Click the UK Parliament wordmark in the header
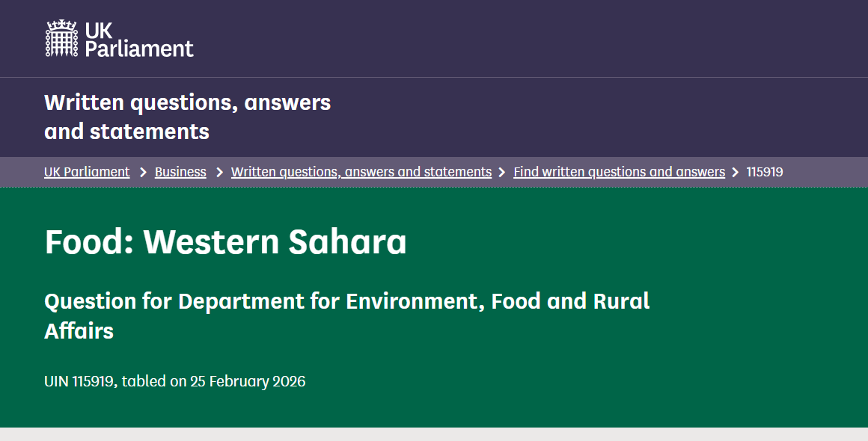The width and height of the screenshot is (868, 441). click(139, 40)
